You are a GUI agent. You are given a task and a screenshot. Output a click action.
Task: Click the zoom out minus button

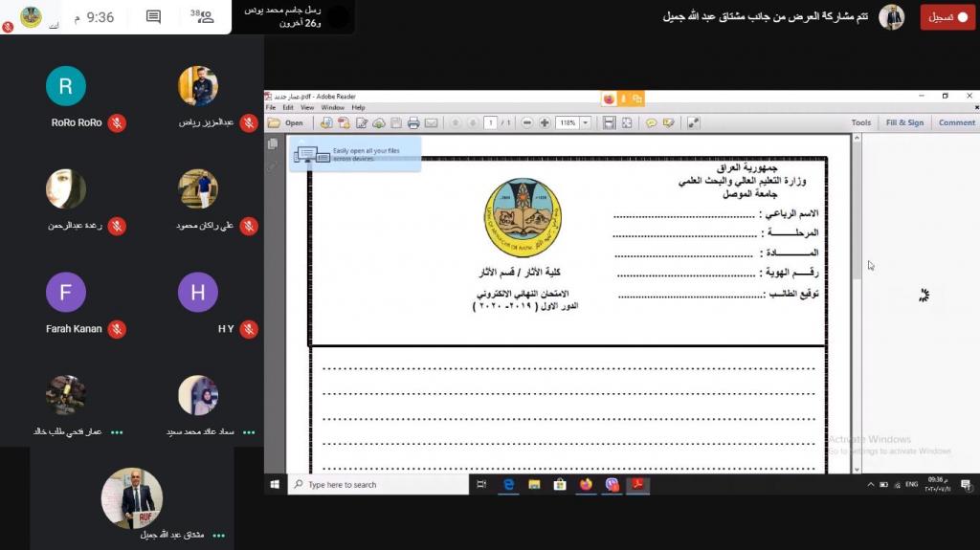[x=526, y=122]
